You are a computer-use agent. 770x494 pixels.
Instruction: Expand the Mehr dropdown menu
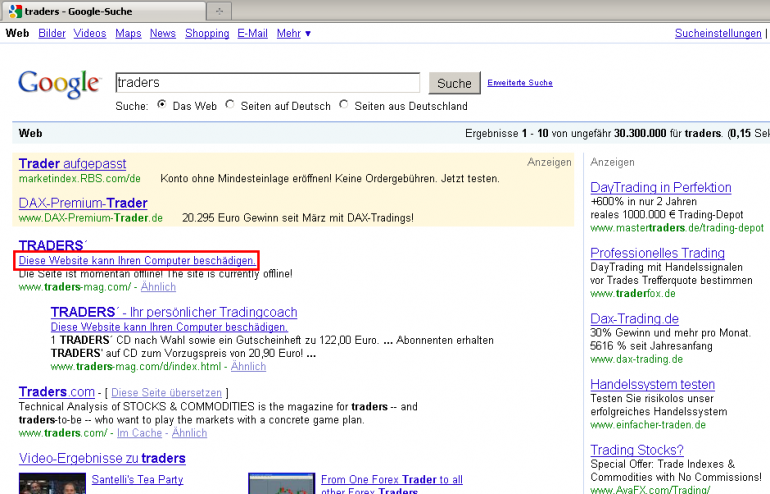click(294, 33)
